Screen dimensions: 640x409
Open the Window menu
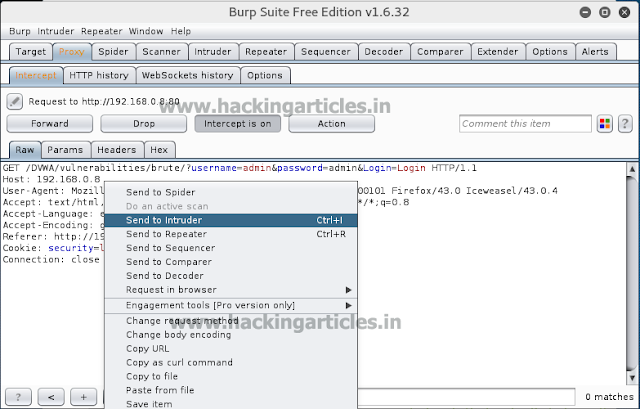[x=146, y=31]
